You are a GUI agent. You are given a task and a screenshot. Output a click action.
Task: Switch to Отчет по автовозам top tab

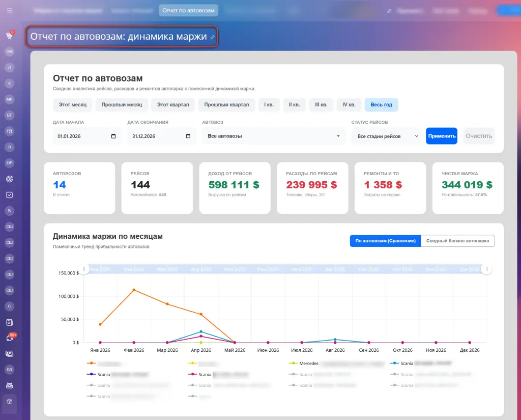(x=188, y=11)
